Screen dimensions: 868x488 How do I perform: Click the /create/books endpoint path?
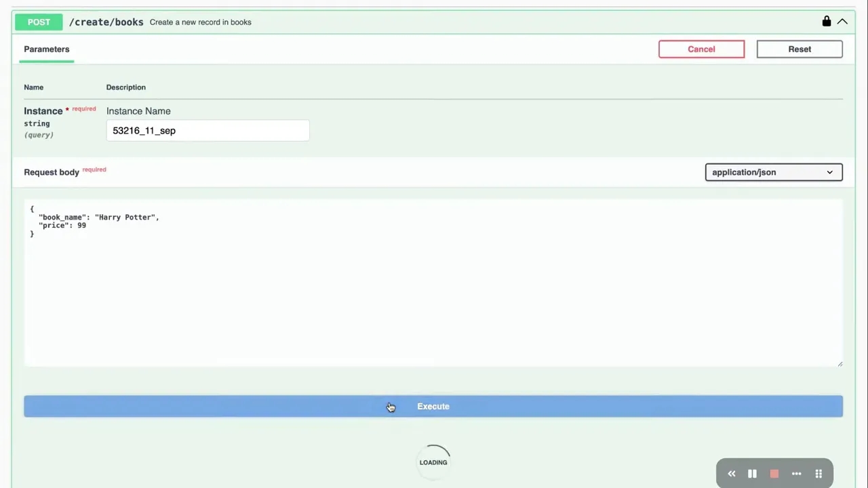106,22
